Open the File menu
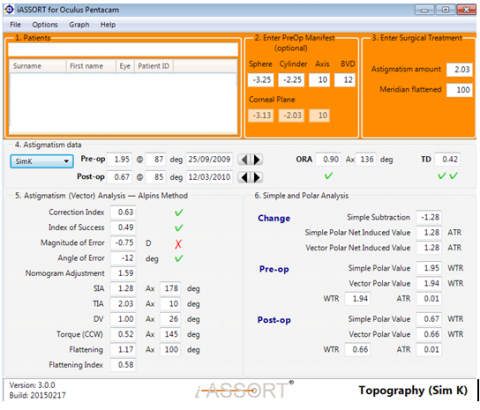The image size is (480, 410). [15, 25]
